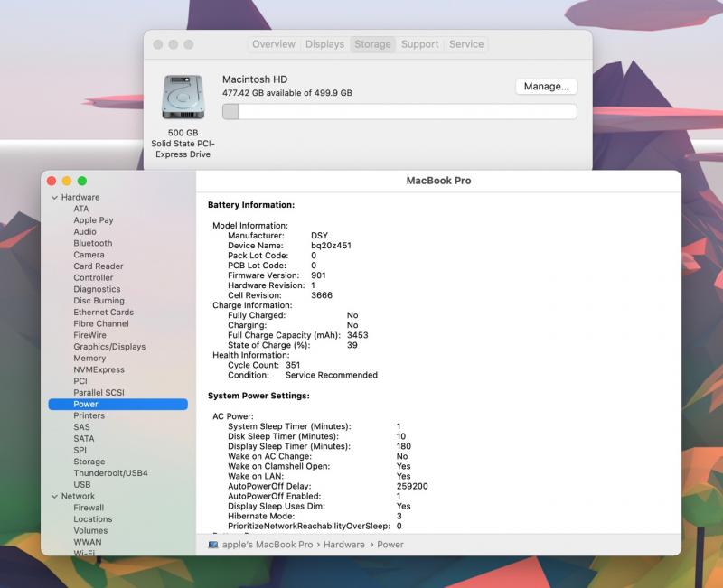Zoom the System Information window with green button
Viewport: 723px width, 588px height.
[82, 182]
